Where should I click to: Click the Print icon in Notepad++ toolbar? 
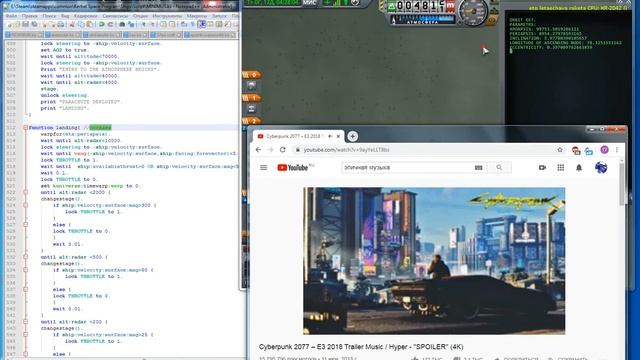click(x=60, y=24)
